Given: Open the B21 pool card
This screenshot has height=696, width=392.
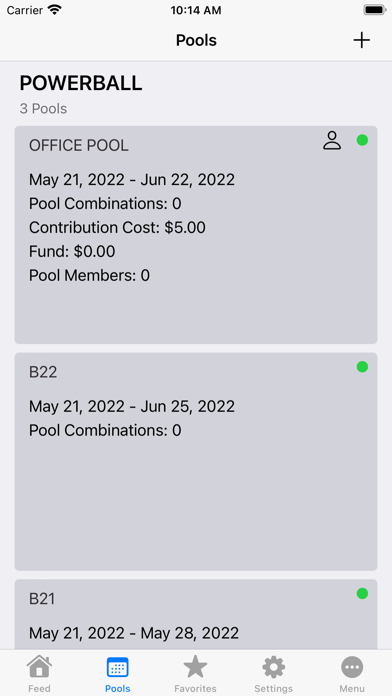Looking at the screenshot, I should 196,615.
